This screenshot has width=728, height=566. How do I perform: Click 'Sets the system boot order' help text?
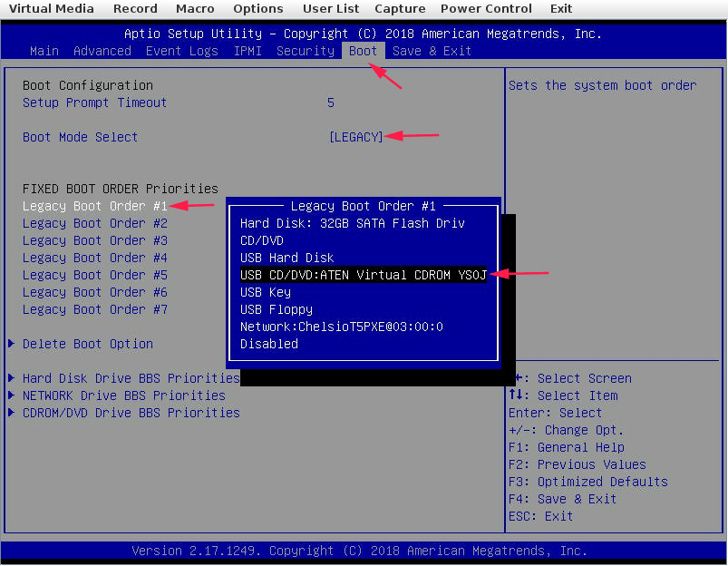pyautogui.click(x=602, y=85)
